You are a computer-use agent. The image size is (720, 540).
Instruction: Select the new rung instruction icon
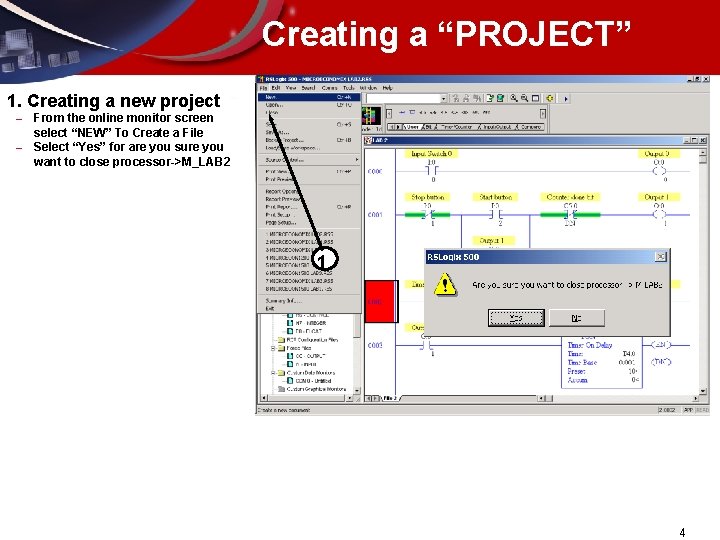(402, 112)
